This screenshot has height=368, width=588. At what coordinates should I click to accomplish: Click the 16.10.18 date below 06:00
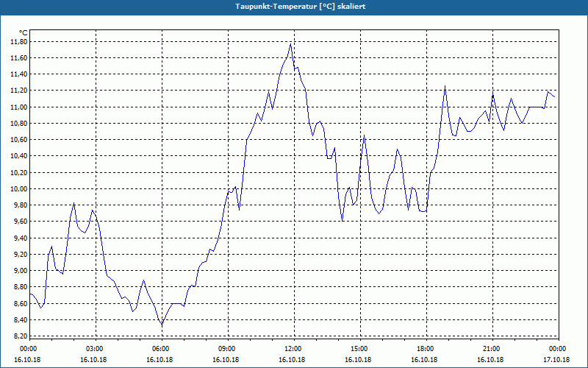(159, 360)
